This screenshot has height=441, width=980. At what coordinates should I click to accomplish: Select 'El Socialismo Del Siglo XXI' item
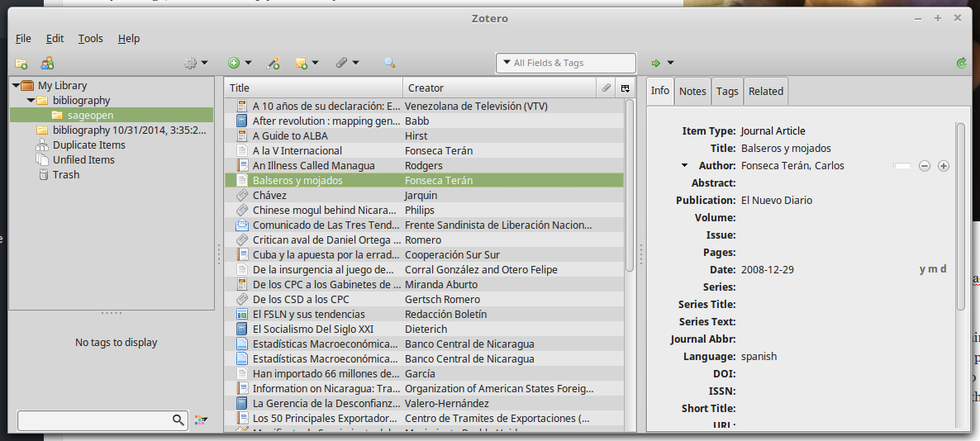[x=425, y=330]
